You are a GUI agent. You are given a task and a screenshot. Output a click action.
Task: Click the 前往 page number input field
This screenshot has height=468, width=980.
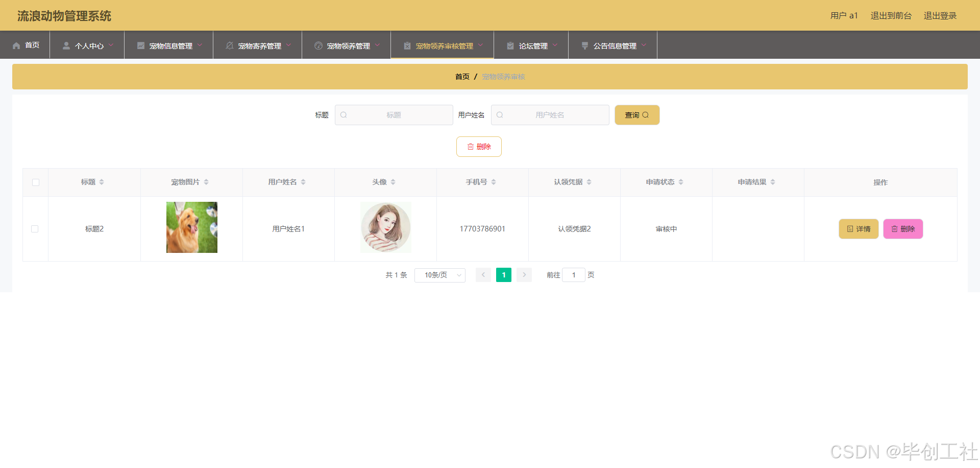(574, 275)
